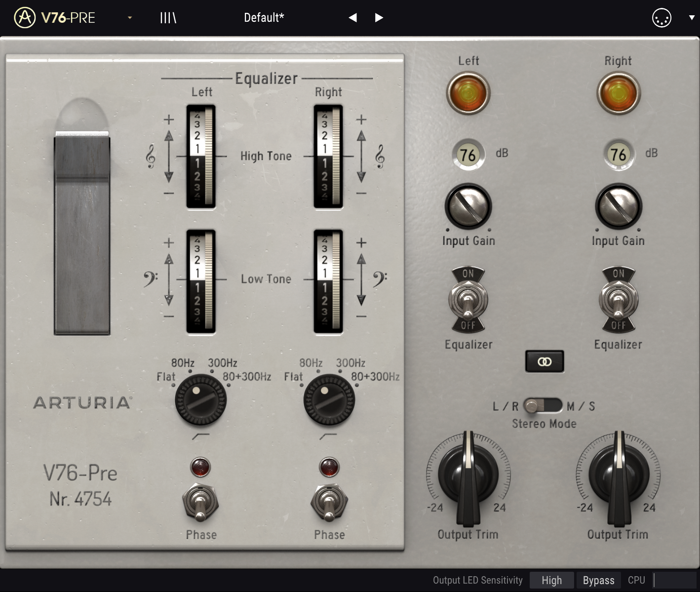Flip the Left Phase toggle switch
Screen dimensions: 700x592
(200, 503)
